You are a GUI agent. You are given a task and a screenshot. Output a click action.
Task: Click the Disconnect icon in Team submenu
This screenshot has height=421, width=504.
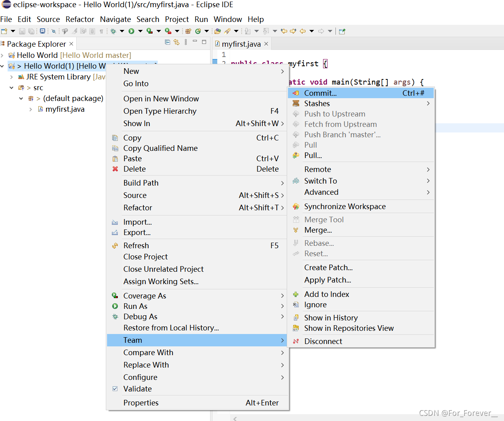296,341
